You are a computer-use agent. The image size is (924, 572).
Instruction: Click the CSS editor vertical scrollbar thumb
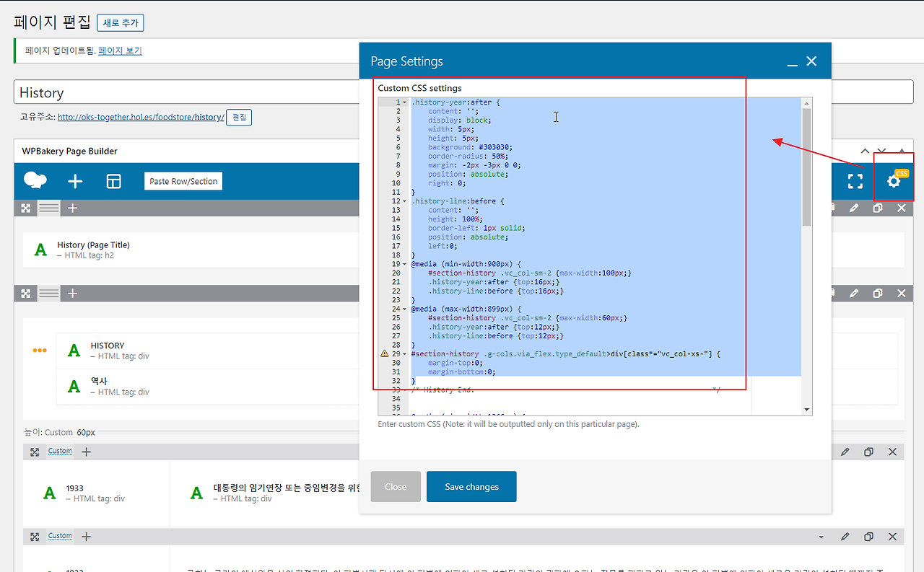(x=807, y=167)
